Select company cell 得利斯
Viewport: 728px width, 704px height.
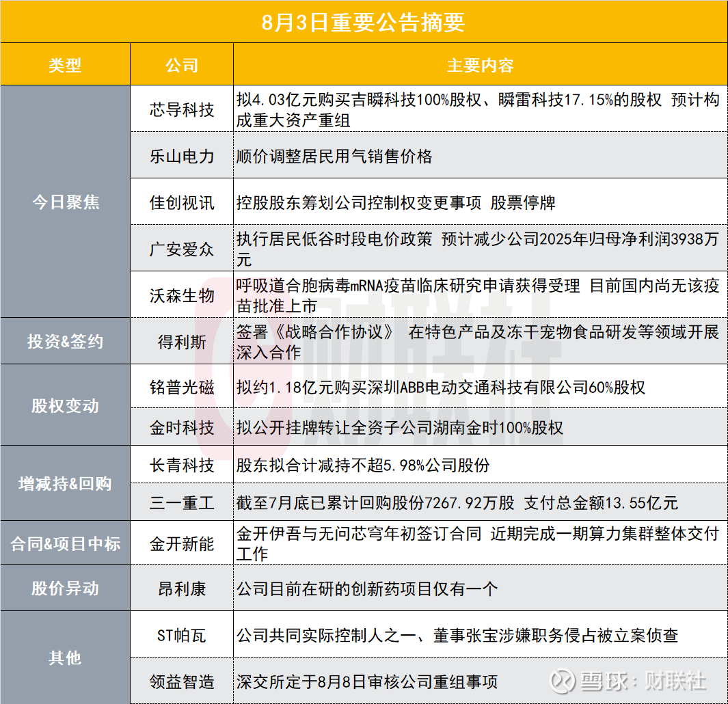point(182,342)
